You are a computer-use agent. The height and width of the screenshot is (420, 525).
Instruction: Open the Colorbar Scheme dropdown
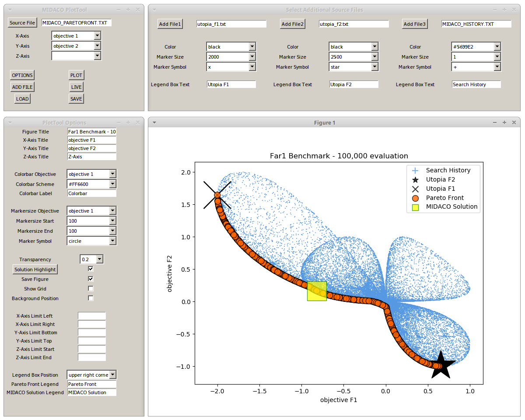click(113, 184)
